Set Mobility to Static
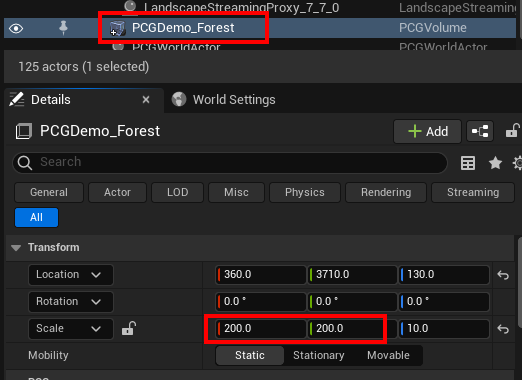The width and height of the screenshot is (522, 380). [250, 355]
